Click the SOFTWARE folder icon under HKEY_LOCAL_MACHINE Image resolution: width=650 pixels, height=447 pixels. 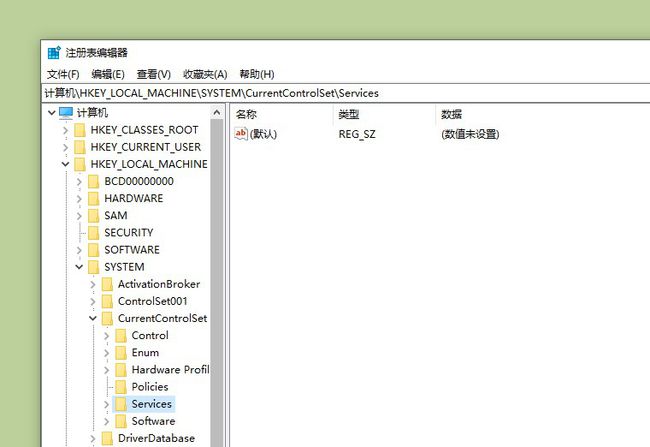[94, 250]
